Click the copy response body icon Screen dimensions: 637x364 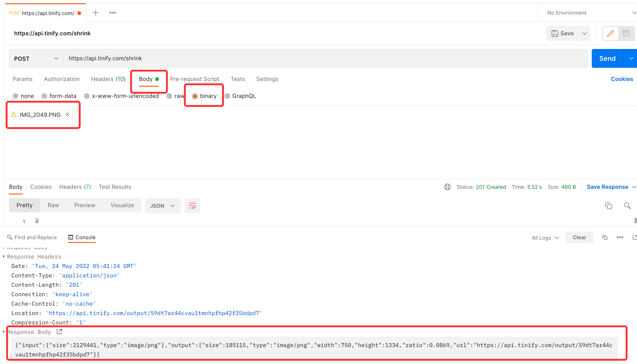tap(608, 205)
